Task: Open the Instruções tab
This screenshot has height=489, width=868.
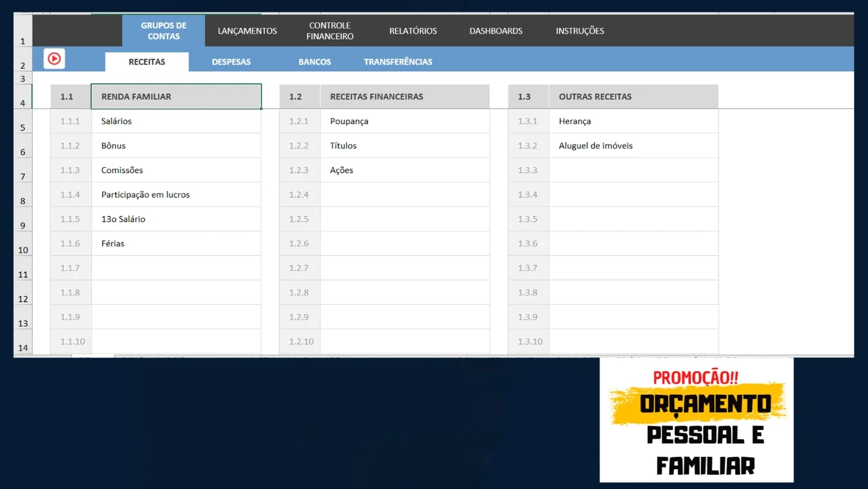Action: point(580,31)
